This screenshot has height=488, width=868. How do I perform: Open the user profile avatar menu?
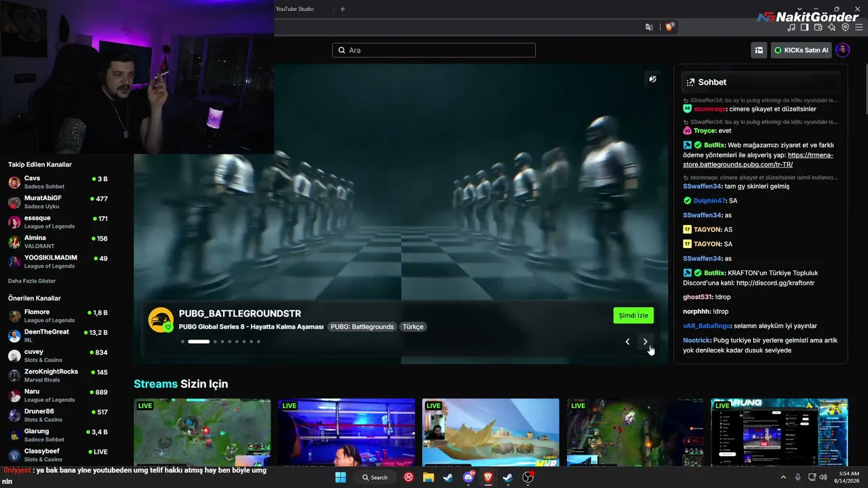(842, 50)
